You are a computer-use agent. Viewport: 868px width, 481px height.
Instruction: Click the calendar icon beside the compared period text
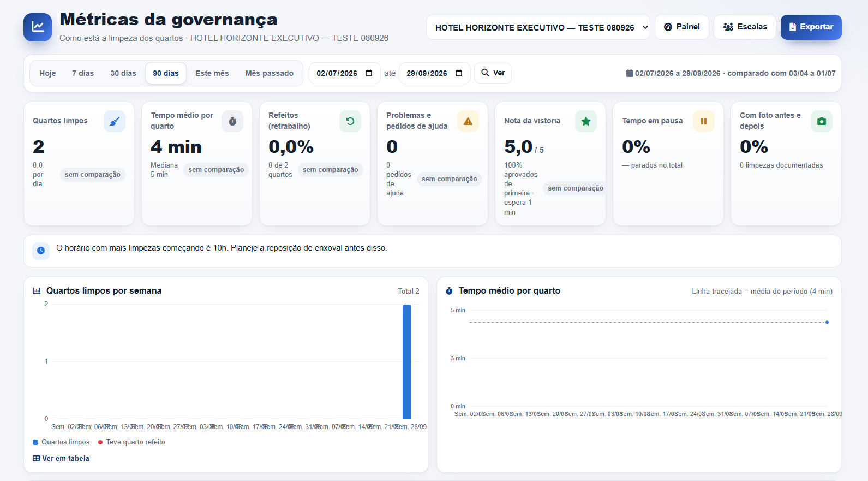point(629,73)
